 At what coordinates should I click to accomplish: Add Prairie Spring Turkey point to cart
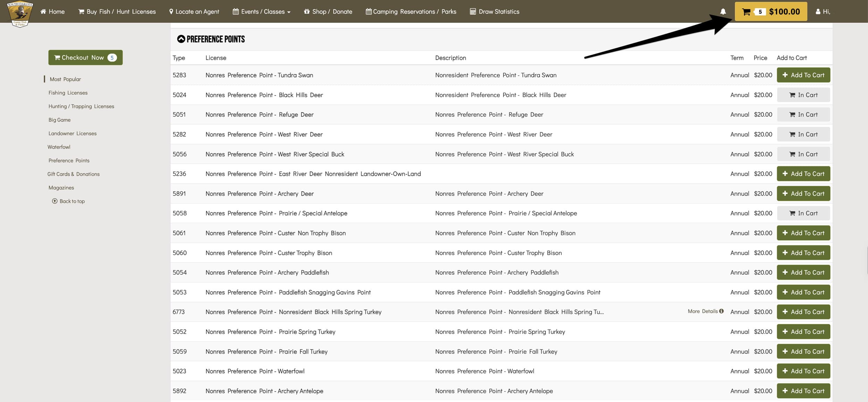point(803,332)
